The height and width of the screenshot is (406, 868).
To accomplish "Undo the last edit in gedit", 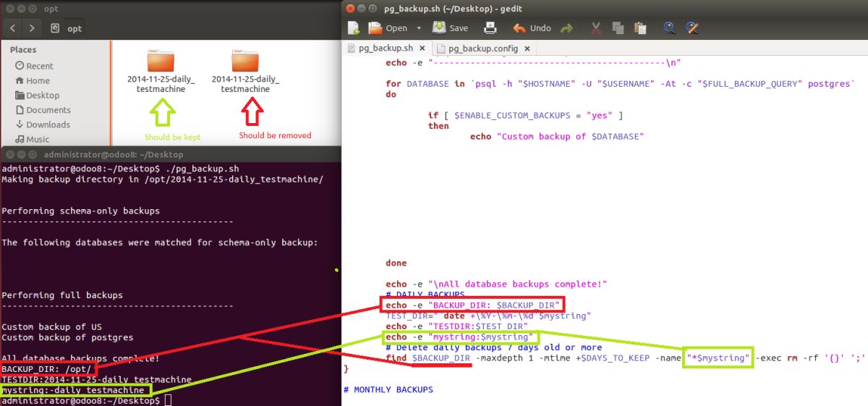I will [532, 28].
